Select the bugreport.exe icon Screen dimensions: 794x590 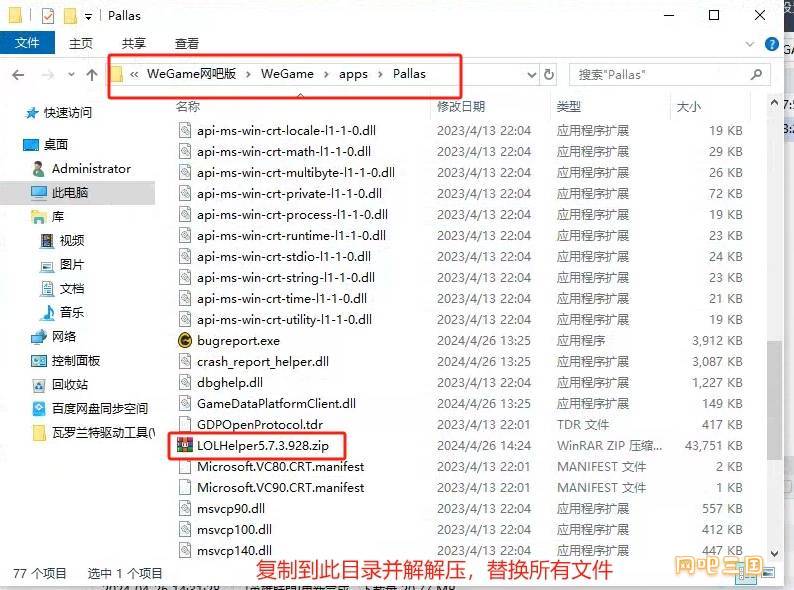pyautogui.click(x=185, y=340)
